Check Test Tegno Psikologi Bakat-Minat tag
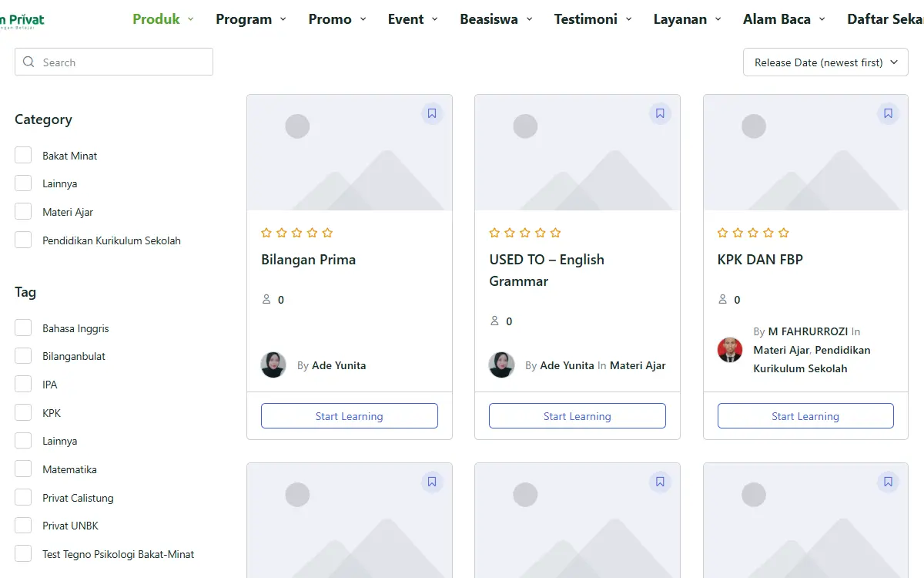924x578 pixels. click(x=23, y=553)
